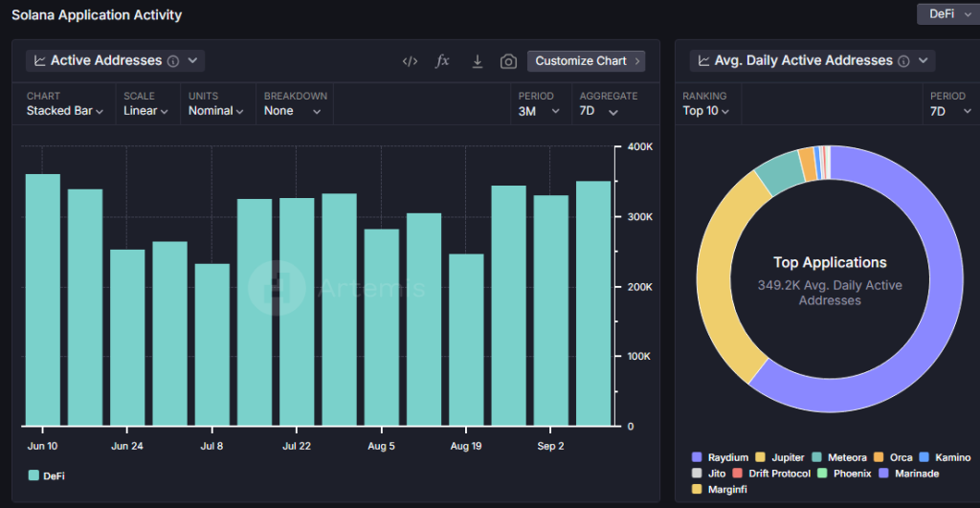Open the Breakdown None dropdown
Image resolution: width=980 pixels, height=508 pixels.
click(x=292, y=111)
